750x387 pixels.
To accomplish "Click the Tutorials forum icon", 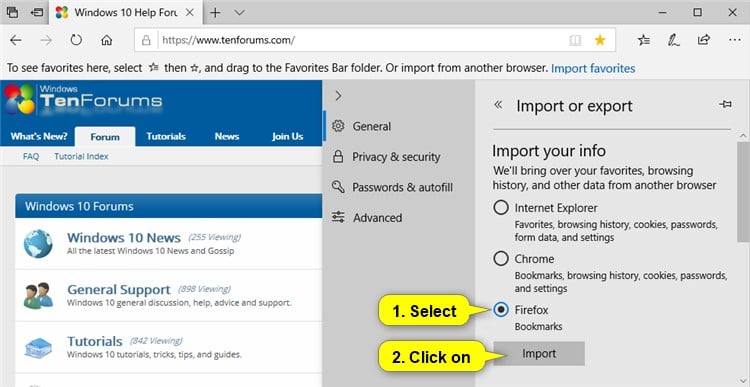I will click(x=38, y=348).
